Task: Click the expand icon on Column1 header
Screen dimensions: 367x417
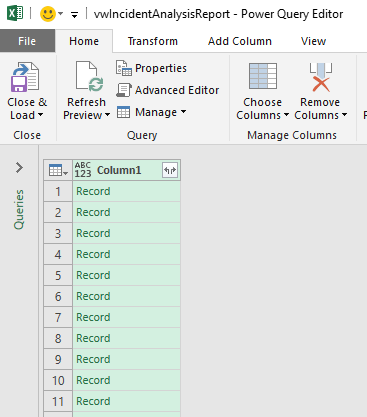Action: point(170,170)
